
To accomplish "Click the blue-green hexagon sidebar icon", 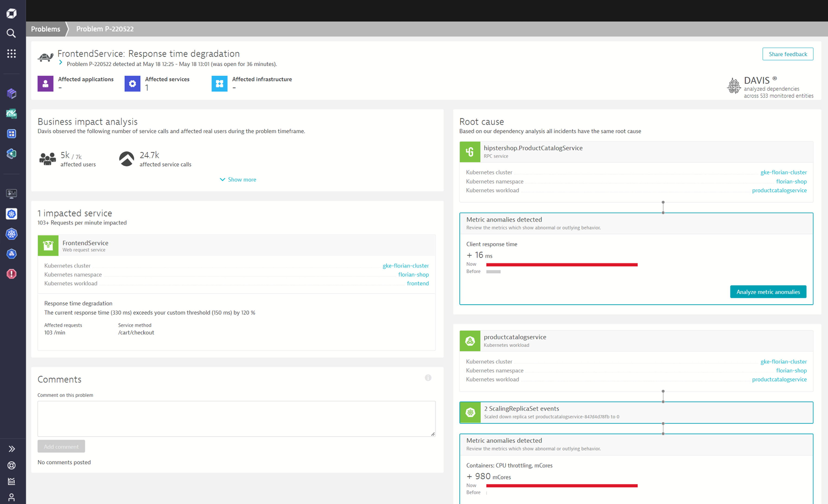I will [11, 153].
